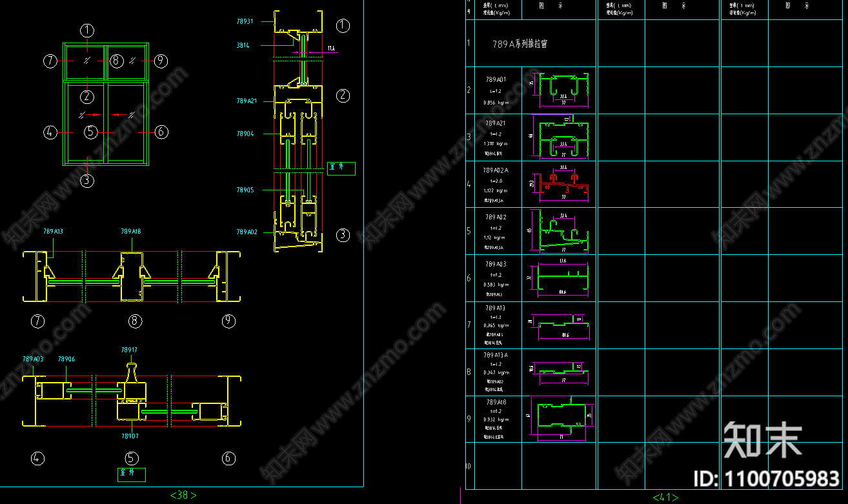The image size is (848, 504).
Task: Click the 室外 box beside the vertical section
Action: pos(341,168)
